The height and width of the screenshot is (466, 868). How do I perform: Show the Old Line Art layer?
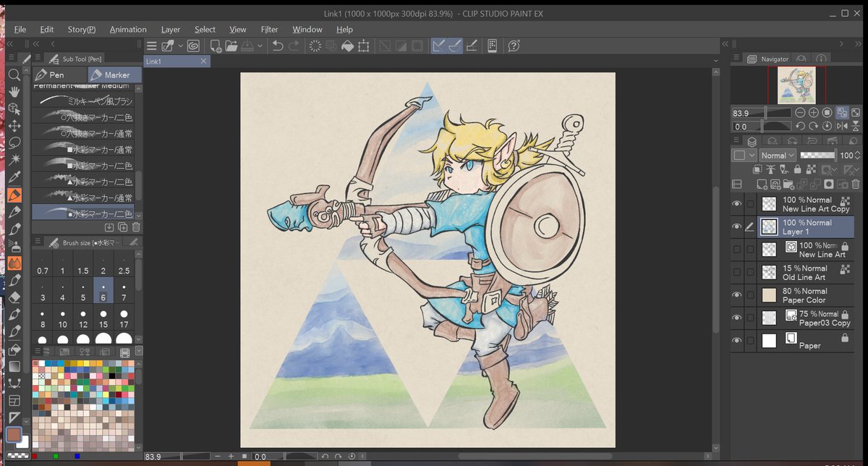pos(737,272)
